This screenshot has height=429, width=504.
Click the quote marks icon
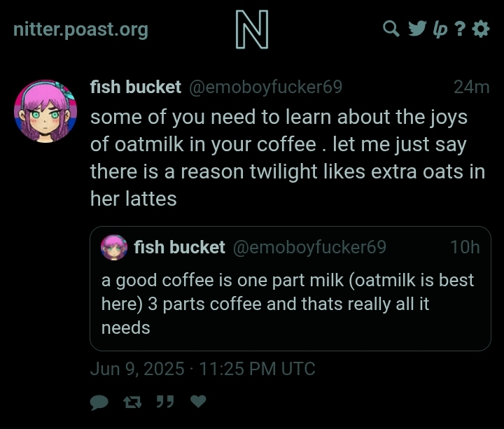coord(165,402)
